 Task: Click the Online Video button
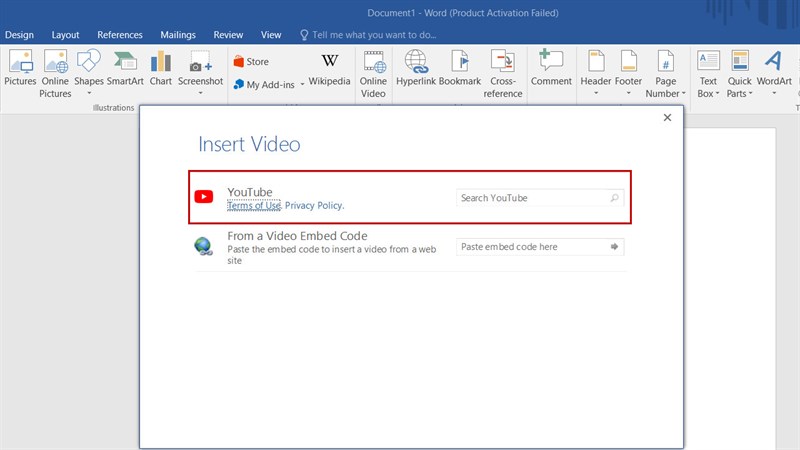coord(373,74)
